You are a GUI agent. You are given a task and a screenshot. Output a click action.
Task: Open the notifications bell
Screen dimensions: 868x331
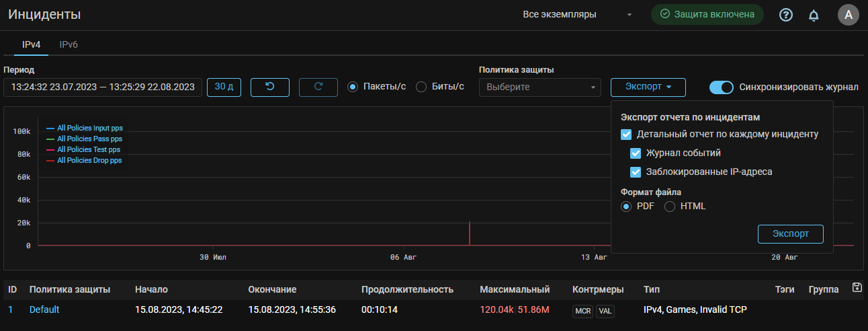tap(814, 15)
